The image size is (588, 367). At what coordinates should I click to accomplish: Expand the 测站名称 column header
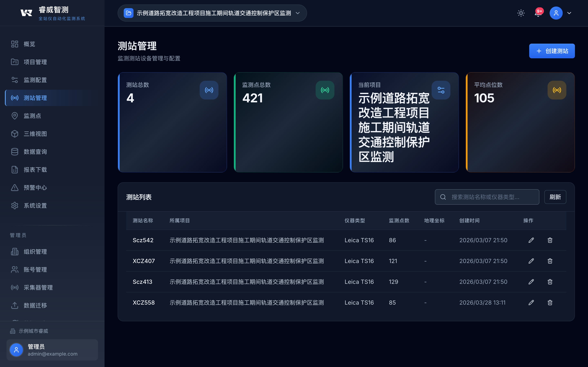(143, 220)
